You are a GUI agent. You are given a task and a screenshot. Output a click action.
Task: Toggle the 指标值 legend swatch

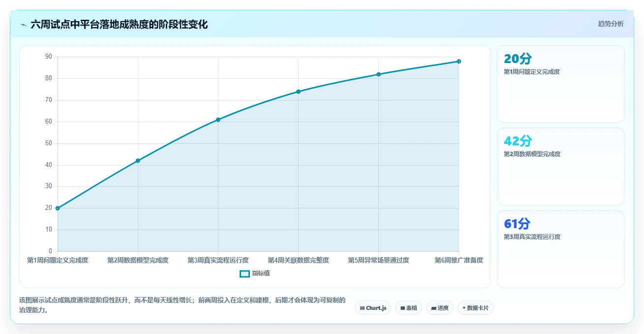[x=245, y=273]
